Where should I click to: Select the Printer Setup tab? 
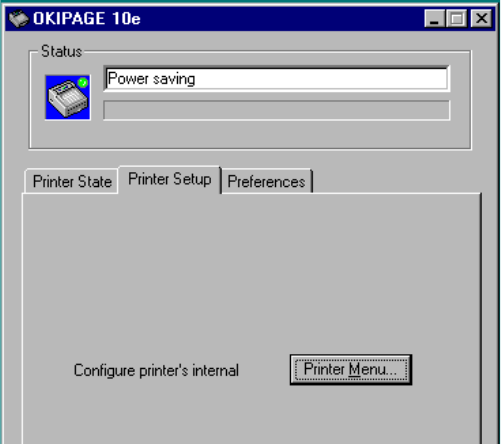coord(170,179)
